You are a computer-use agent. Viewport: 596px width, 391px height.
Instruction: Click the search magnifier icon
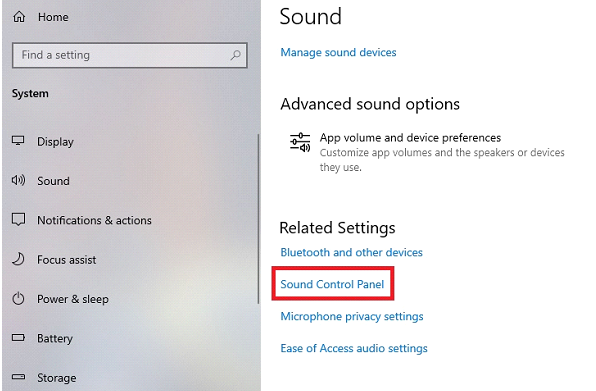(235, 55)
